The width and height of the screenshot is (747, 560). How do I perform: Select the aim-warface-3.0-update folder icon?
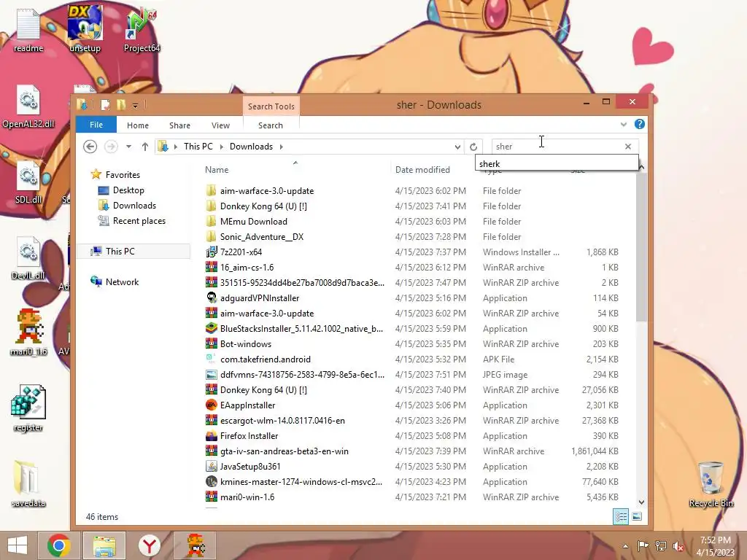[211, 191]
